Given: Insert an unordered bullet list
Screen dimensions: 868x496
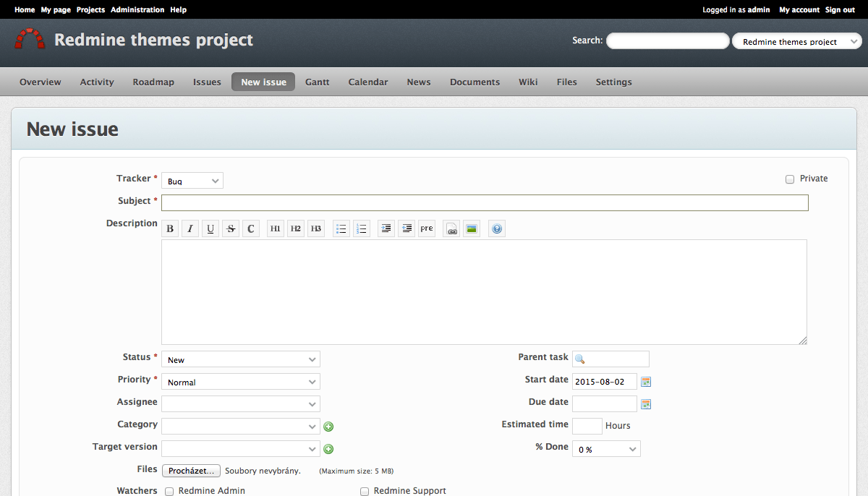Looking at the screenshot, I should point(341,229).
